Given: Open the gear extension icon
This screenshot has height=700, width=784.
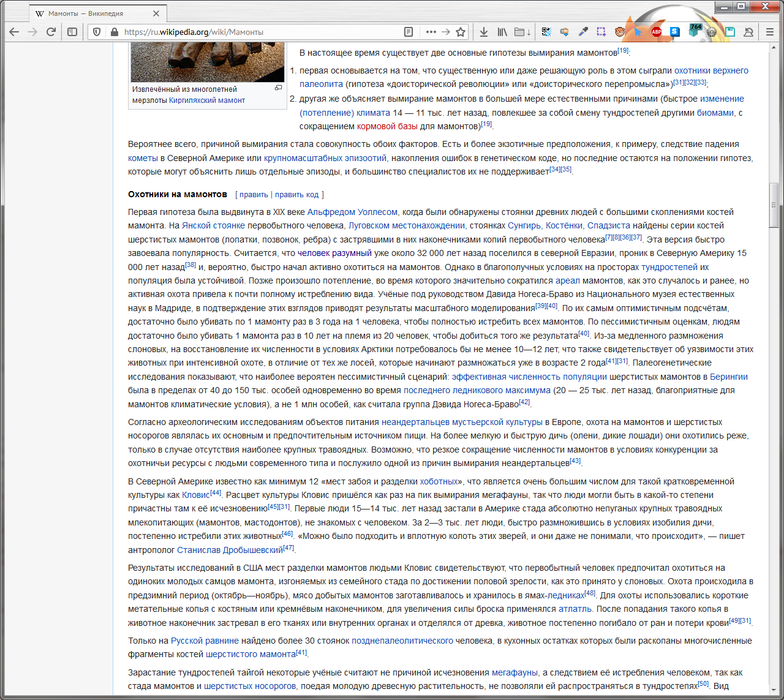Looking at the screenshot, I should (x=712, y=32).
